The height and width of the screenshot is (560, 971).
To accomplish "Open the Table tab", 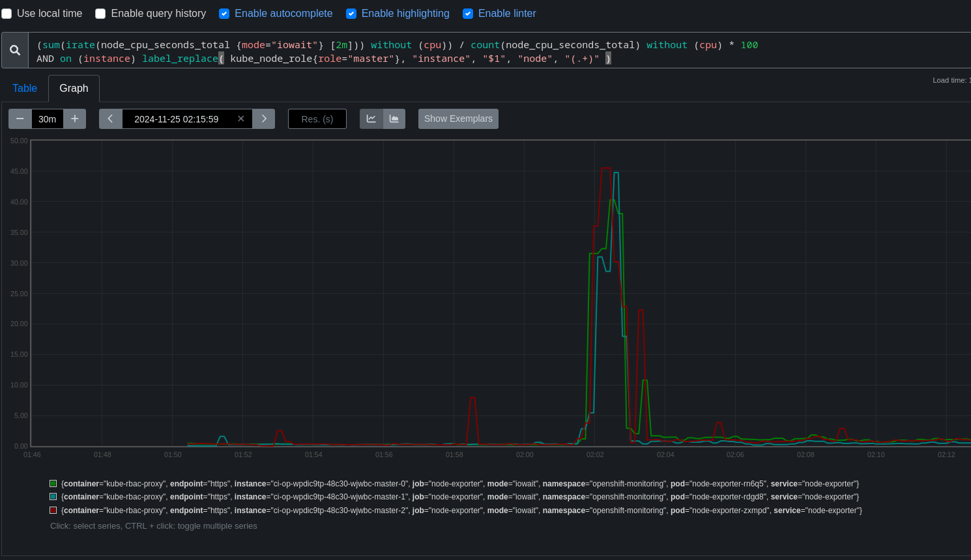I will [25, 89].
